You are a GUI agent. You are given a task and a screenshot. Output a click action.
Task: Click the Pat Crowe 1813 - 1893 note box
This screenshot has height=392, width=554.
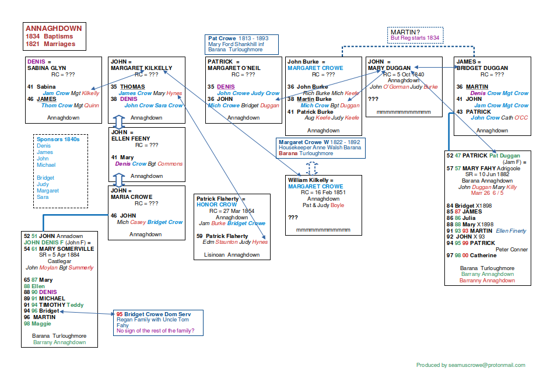click(x=241, y=44)
